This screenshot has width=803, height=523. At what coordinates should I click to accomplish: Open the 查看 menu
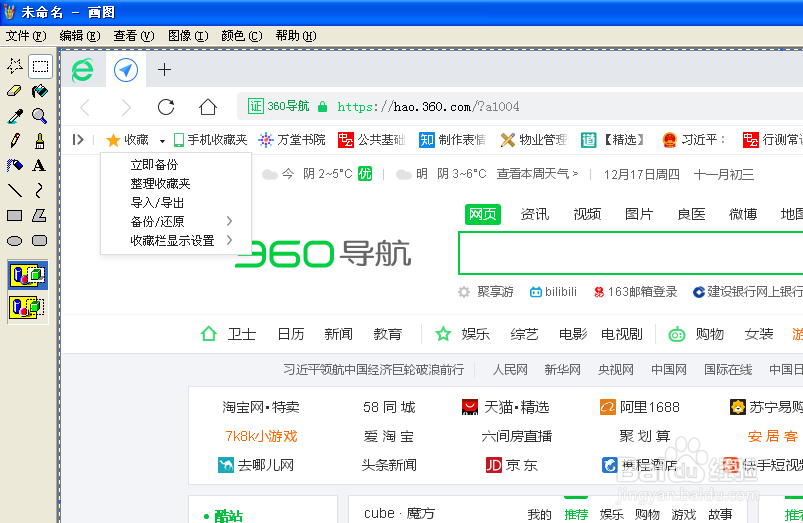coord(134,36)
